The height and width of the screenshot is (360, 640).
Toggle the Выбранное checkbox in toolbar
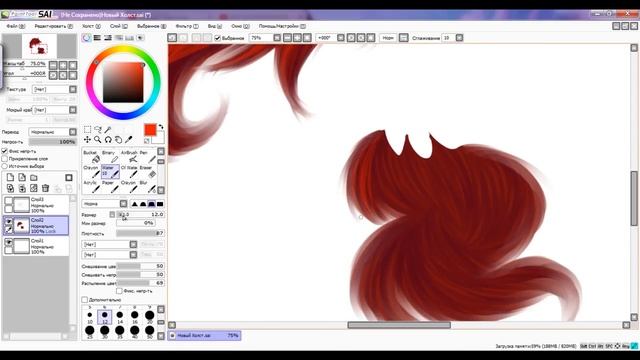tap(218, 38)
